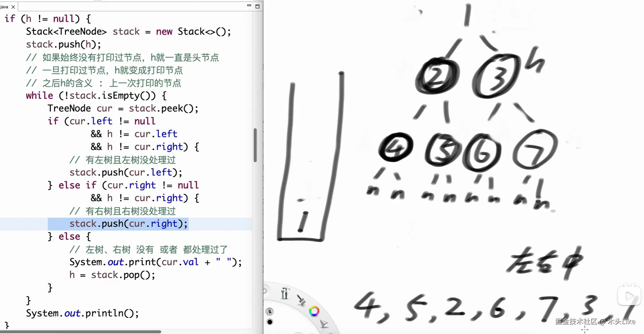Minimize the java editor pane
The image size is (644, 334).
pyautogui.click(x=249, y=5)
